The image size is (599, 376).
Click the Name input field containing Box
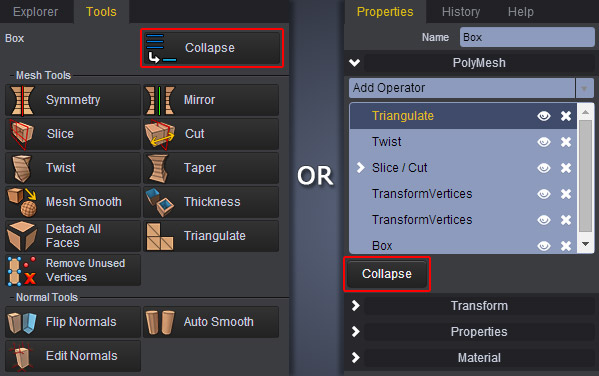527,37
